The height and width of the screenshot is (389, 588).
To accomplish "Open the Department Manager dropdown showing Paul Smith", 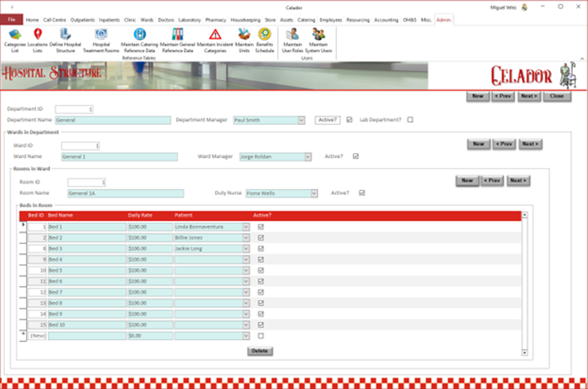I will pos(299,120).
